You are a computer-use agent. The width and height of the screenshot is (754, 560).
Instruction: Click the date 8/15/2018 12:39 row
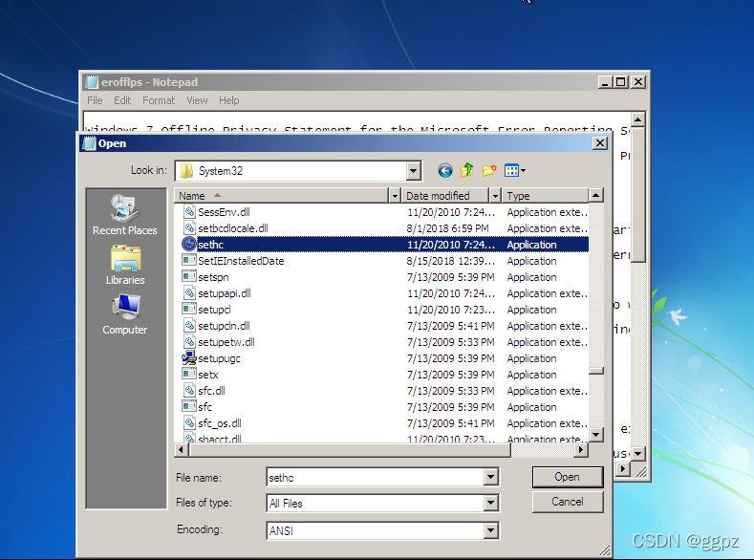tap(450, 261)
